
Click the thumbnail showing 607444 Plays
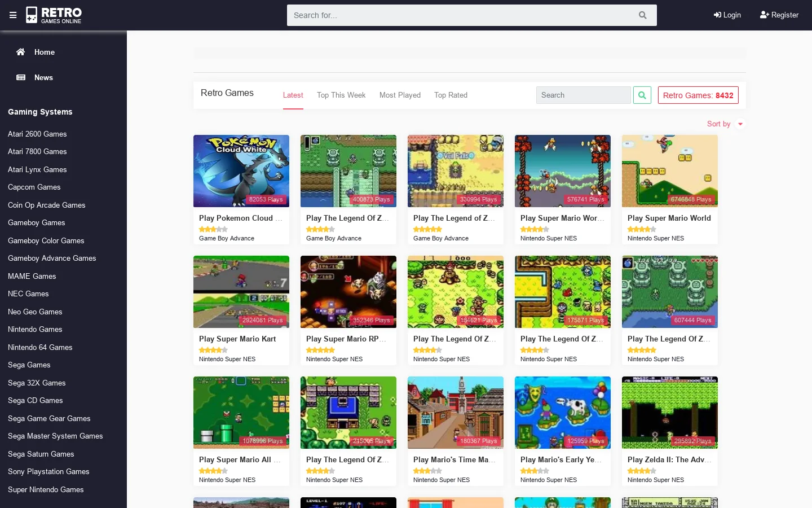pos(670,292)
